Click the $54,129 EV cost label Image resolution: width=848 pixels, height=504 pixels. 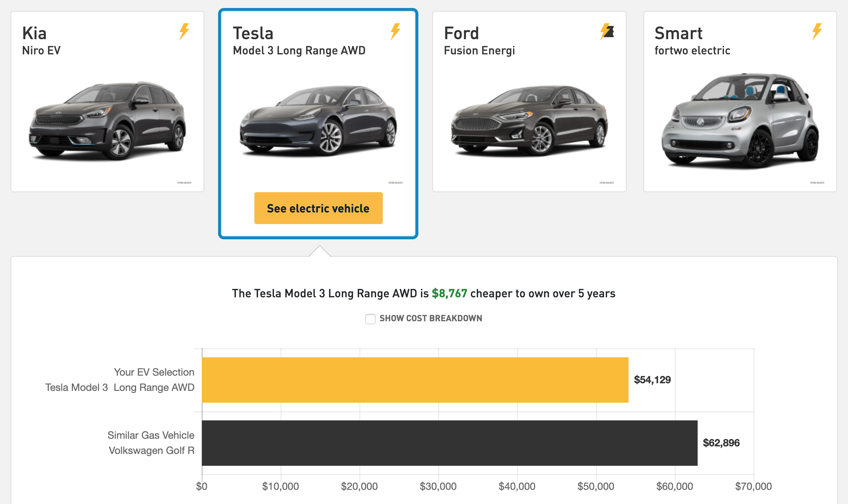point(652,380)
